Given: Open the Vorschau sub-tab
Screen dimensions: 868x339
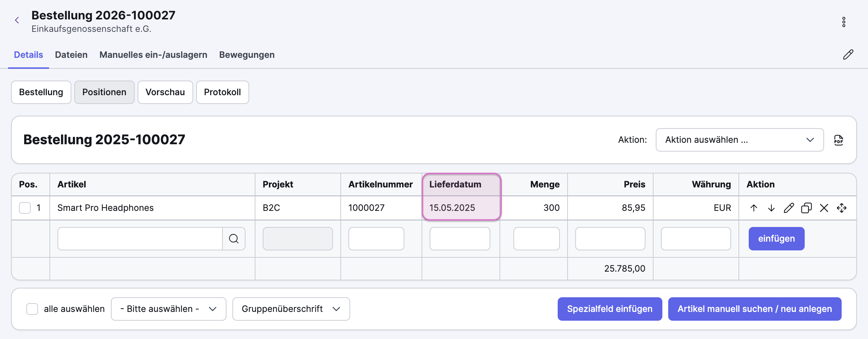Looking at the screenshot, I should (x=165, y=92).
